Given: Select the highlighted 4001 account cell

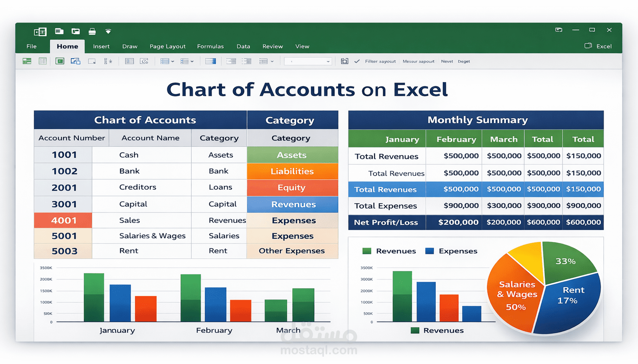Looking at the screenshot, I should (63, 220).
